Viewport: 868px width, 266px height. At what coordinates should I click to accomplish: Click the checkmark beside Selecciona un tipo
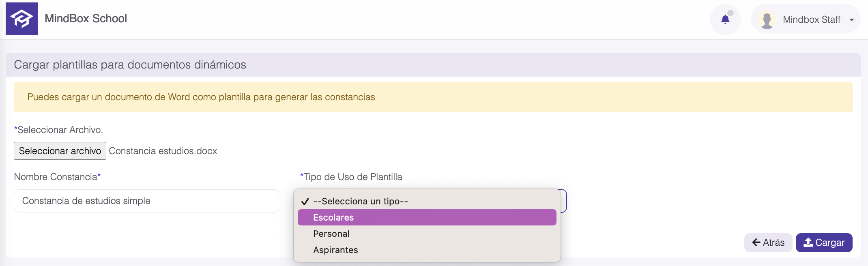[x=305, y=201]
